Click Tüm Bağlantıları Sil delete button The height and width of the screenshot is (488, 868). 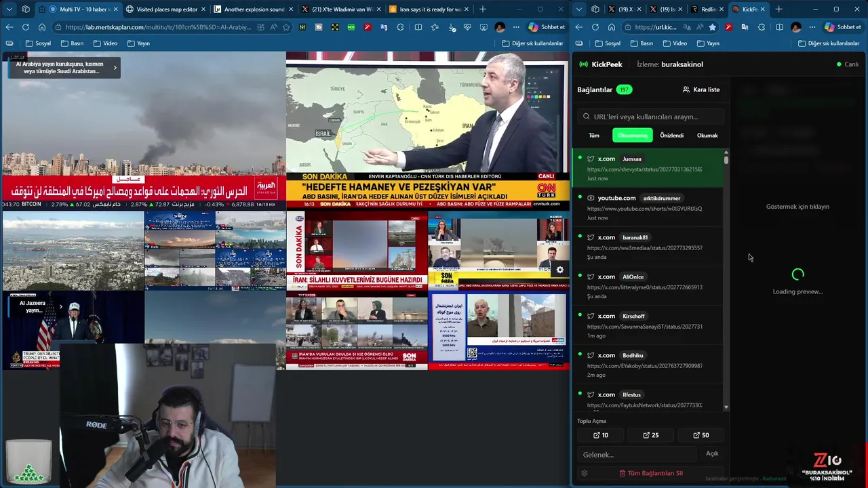click(x=651, y=473)
